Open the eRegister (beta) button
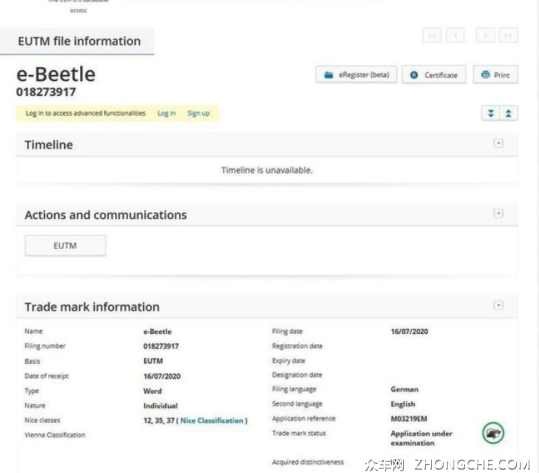539x473 pixels. (x=356, y=75)
